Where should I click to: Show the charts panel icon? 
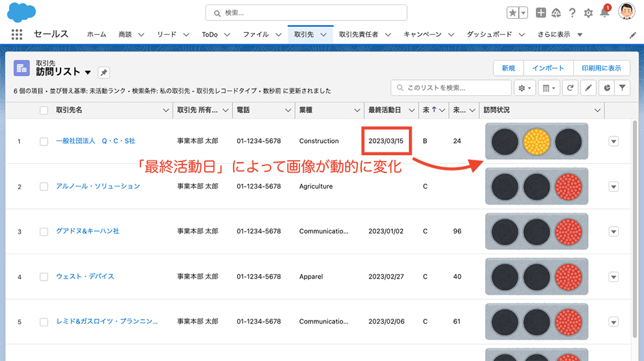click(607, 88)
